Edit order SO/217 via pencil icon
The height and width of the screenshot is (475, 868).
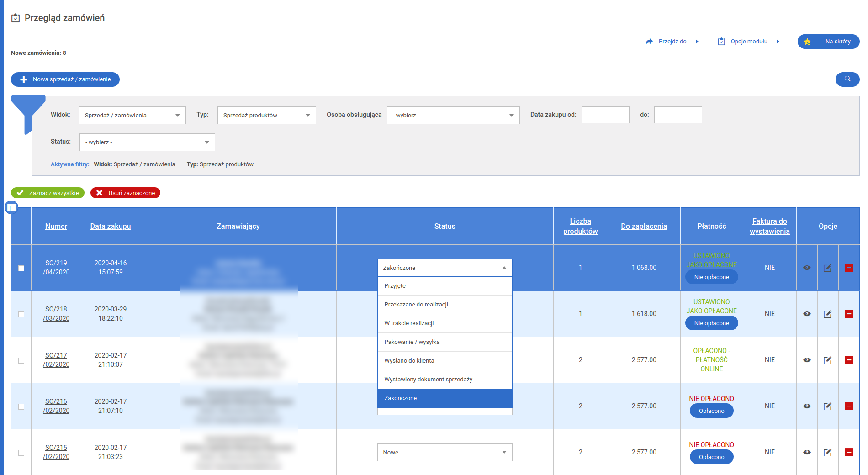tap(827, 360)
